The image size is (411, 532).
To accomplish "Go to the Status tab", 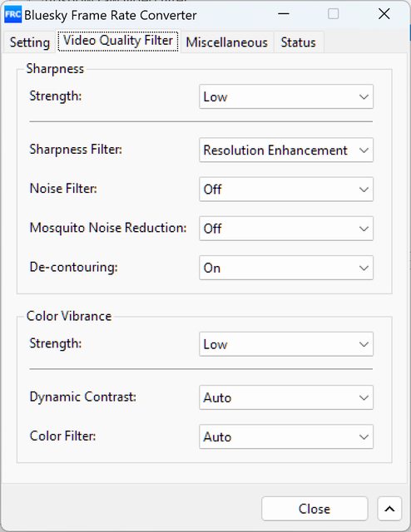I will [x=298, y=42].
